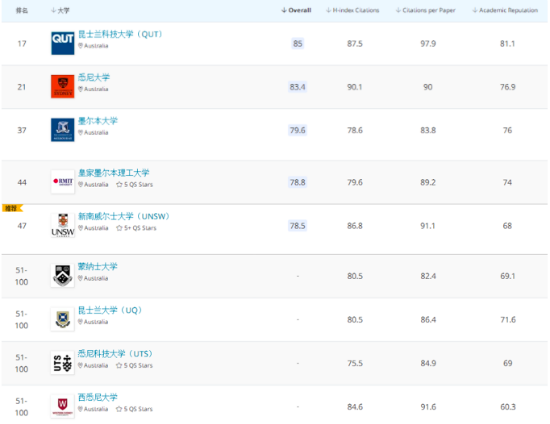The image size is (550, 424).
Task: Click the University of Sydney logo
Action: pyautogui.click(x=62, y=86)
